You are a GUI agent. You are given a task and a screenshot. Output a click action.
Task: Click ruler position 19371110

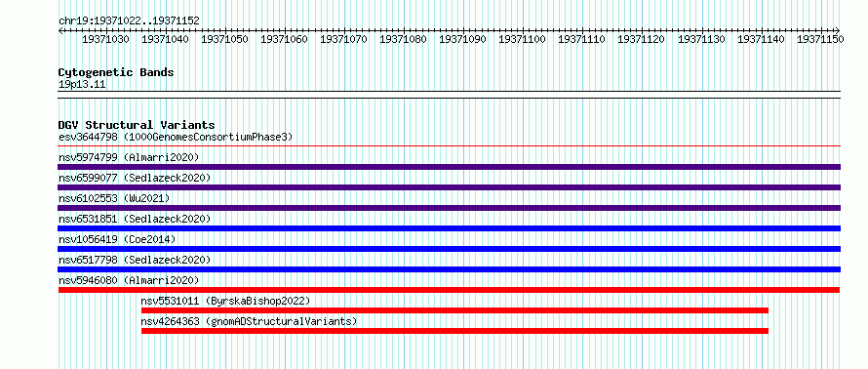click(x=581, y=39)
